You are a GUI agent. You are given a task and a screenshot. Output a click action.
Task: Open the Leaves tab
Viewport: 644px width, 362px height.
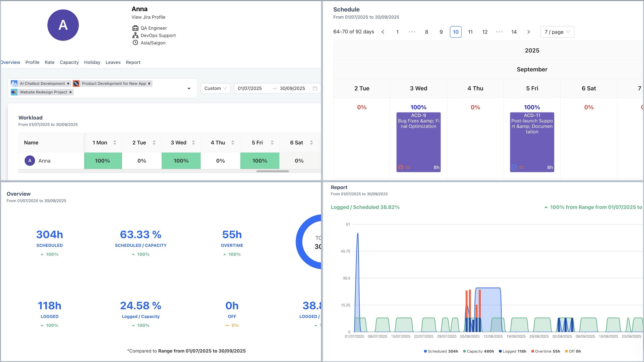coord(113,62)
